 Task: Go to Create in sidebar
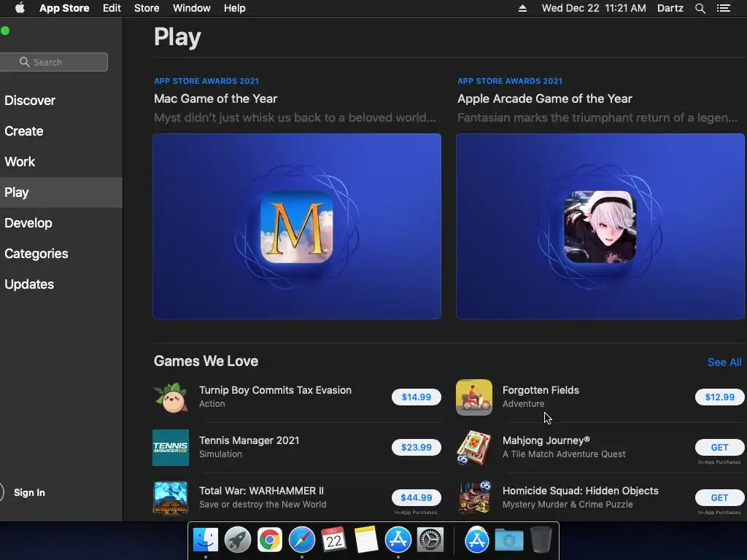[61, 131]
